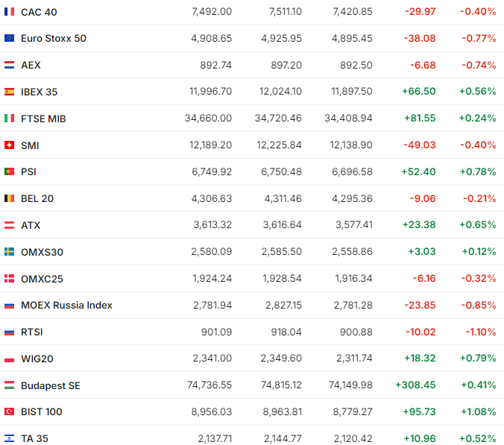Image resolution: width=504 pixels, height=445 pixels.
Task: Select the MOEX Russia Index link
Action: pos(66,305)
